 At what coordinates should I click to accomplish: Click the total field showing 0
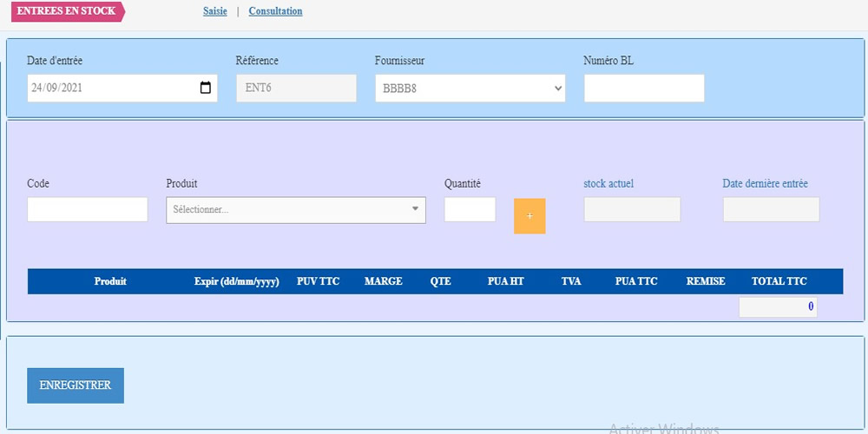click(778, 306)
